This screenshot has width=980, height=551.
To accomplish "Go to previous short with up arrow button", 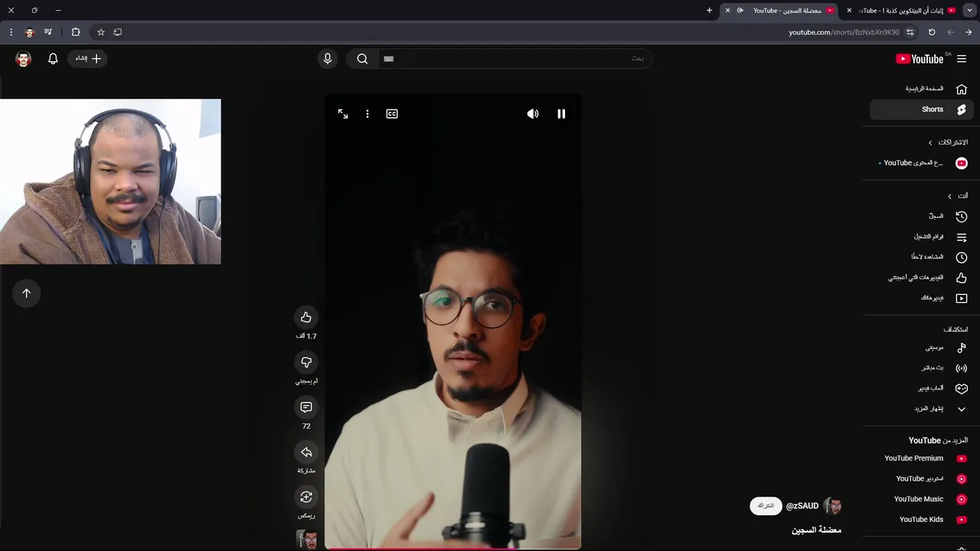I will point(26,293).
